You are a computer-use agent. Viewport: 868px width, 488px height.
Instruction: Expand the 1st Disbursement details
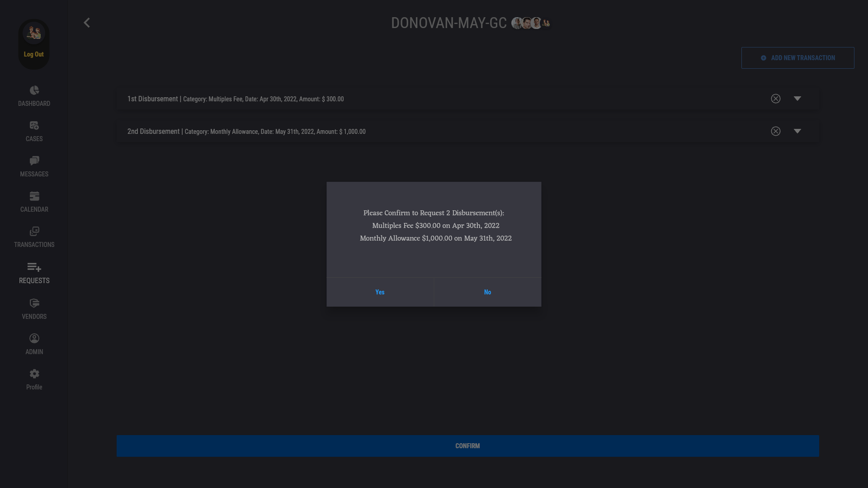pyautogui.click(x=797, y=99)
